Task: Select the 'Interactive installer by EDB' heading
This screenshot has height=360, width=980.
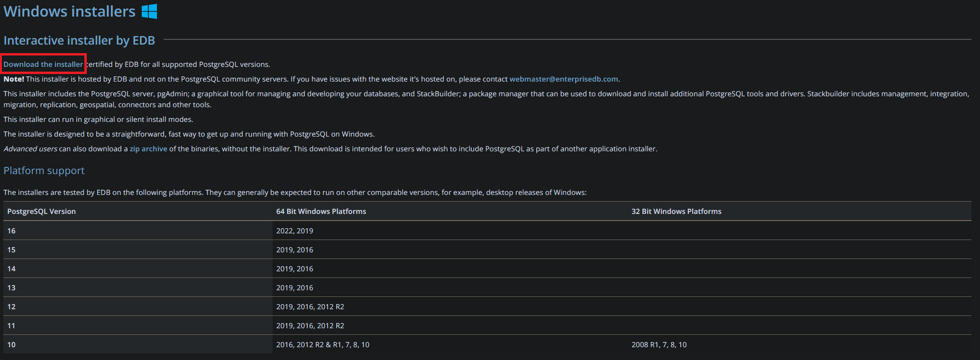Action: (79, 40)
